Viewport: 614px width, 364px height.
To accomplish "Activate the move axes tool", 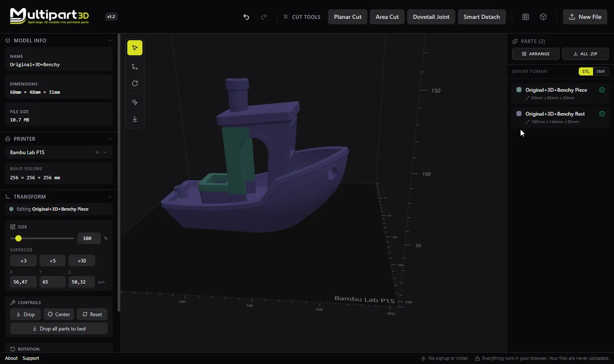I will pos(135,67).
